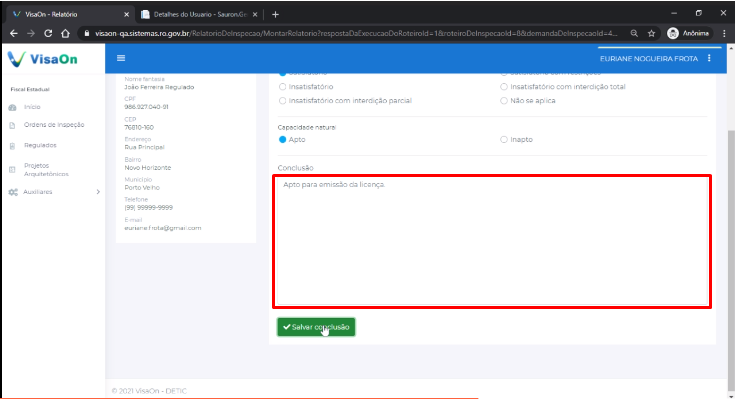The image size is (735, 399).
Task: Click the Início dashboard icon
Action: (13, 107)
